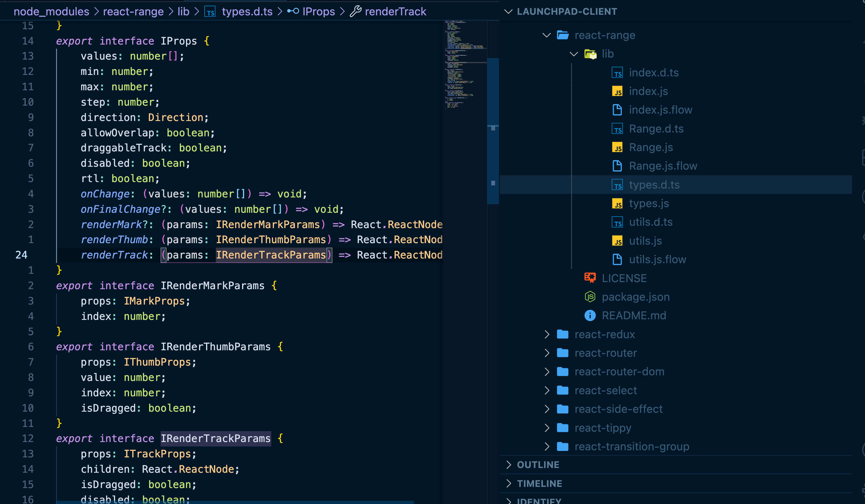This screenshot has height=504, width=865.
Task: Open the index.js JavaScript file
Action: [x=648, y=91]
